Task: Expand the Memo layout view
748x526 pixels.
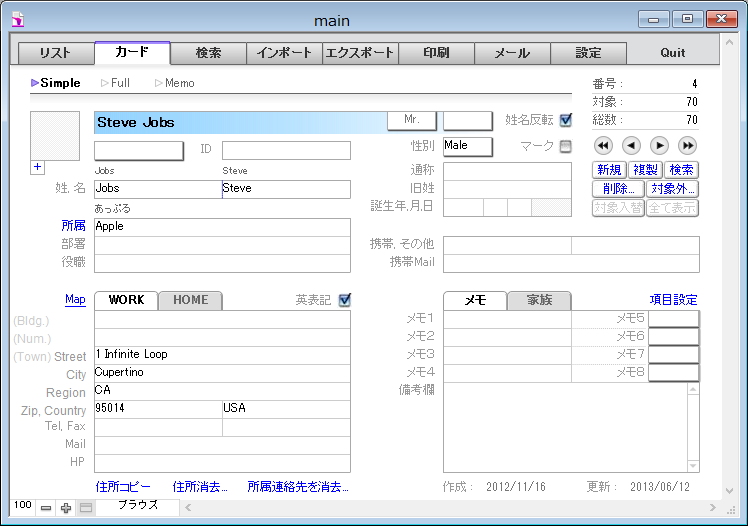Action: pos(174,83)
